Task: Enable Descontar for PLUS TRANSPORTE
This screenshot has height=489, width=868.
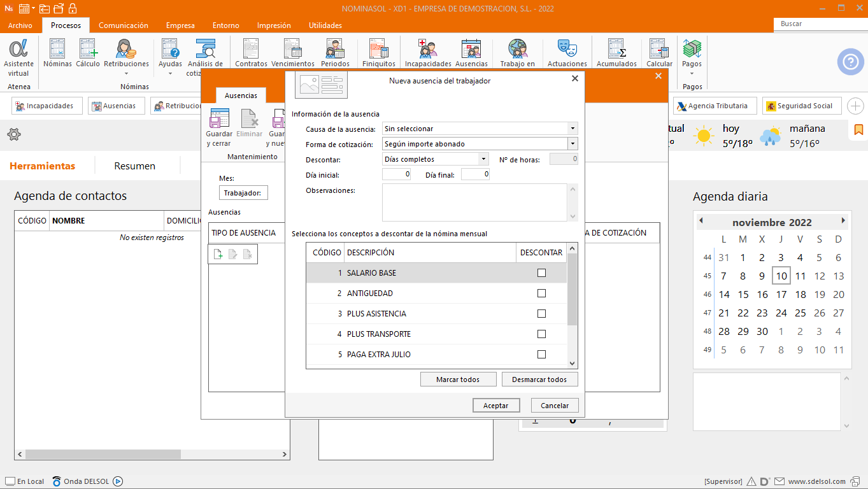Action: click(541, 334)
